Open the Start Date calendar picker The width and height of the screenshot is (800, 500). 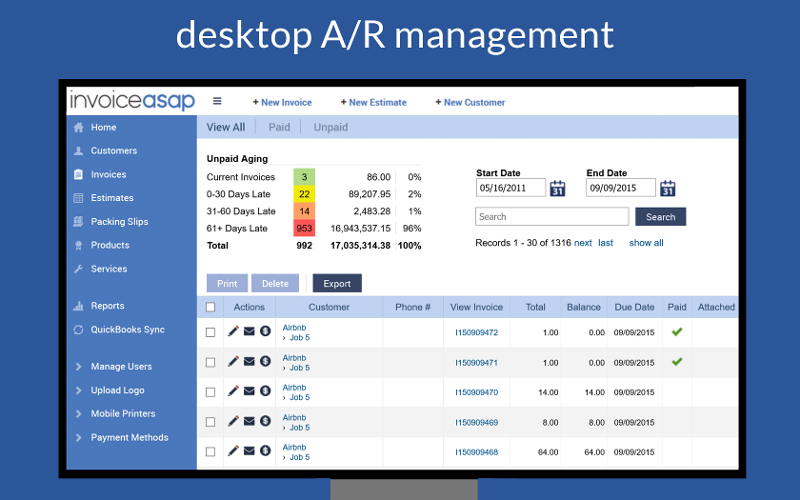click(x=558, y=188)
